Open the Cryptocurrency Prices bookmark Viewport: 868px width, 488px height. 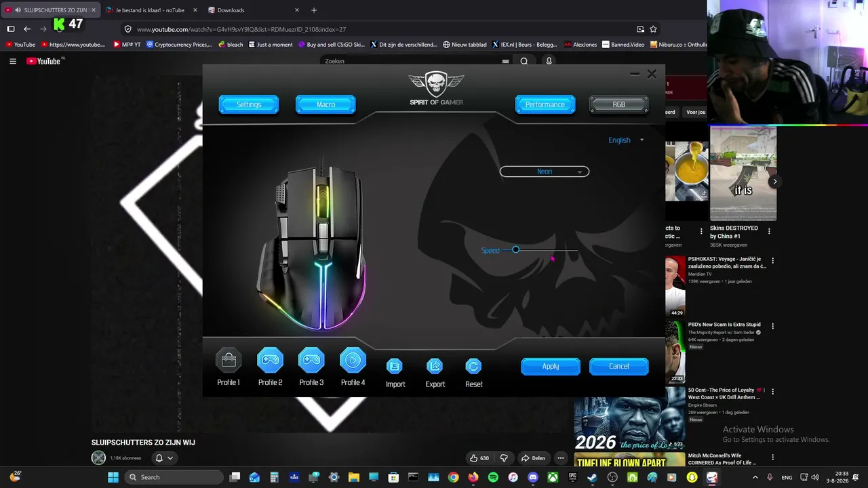tap(179, 45)
